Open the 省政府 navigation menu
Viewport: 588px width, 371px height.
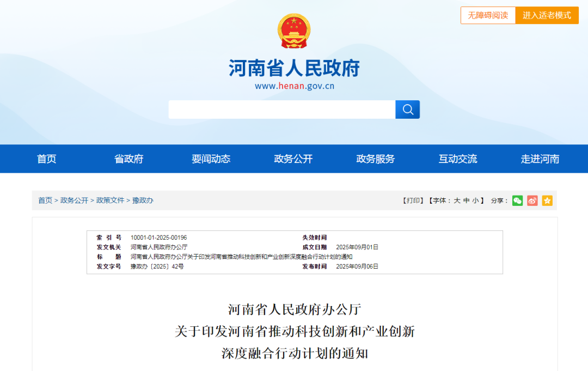click(128, 159)
